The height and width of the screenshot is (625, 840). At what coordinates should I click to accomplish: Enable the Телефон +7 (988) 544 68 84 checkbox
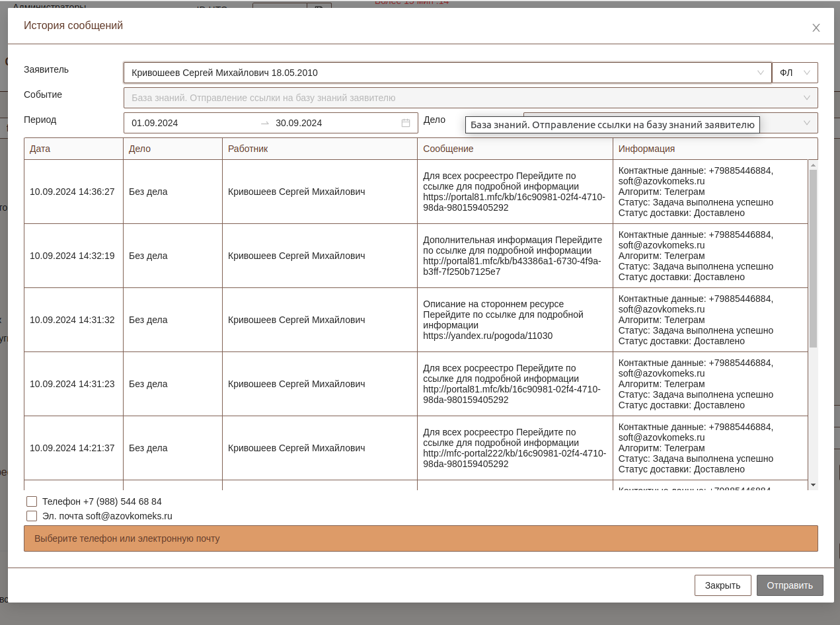(32, 501)
